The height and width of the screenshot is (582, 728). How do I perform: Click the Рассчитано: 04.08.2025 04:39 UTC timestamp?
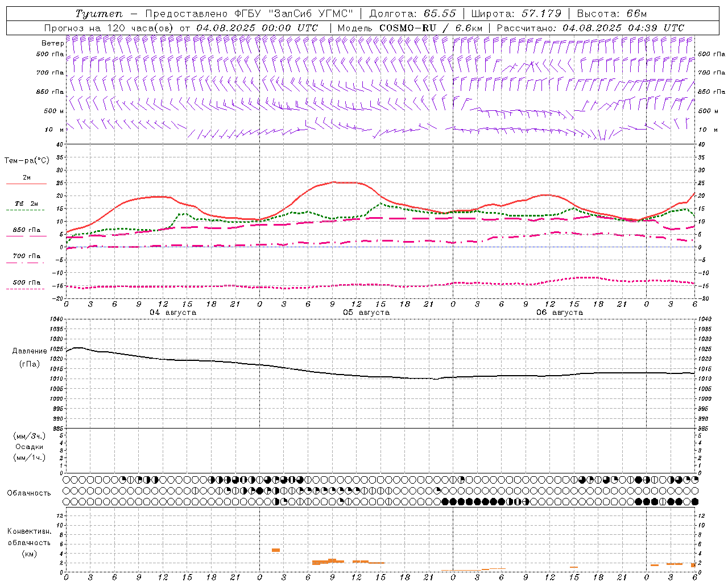click(590, 28)
